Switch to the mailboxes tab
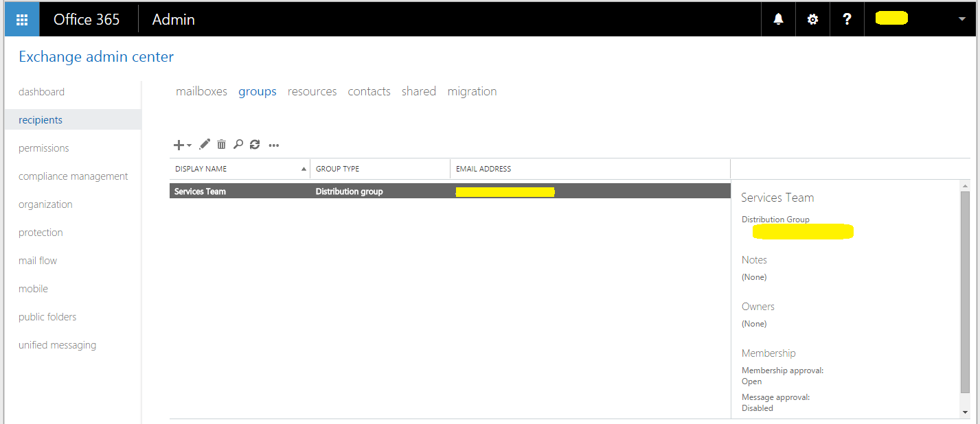Screen dimensions: 980x424 [x=201, y=91]
